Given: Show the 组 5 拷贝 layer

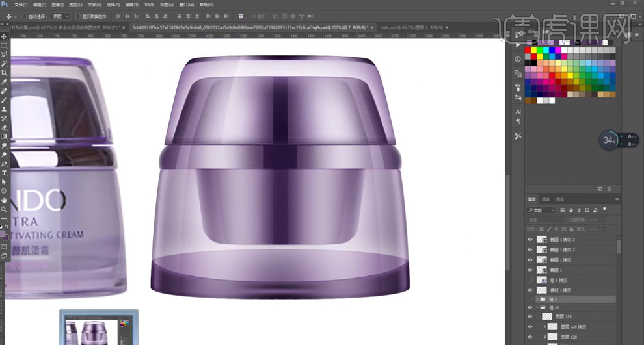Looking at the screenshot, I should point(530,280).
